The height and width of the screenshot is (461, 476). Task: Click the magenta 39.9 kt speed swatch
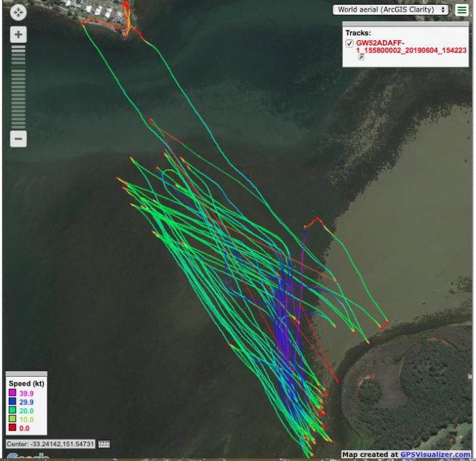click(12, 394)
